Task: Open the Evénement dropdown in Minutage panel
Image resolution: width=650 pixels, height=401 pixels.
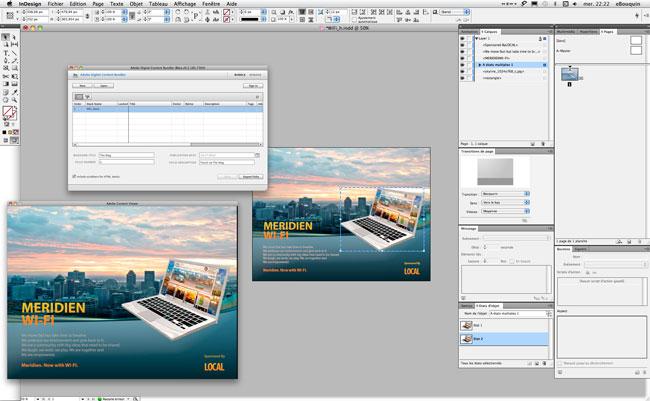Action: click(516, 238)
